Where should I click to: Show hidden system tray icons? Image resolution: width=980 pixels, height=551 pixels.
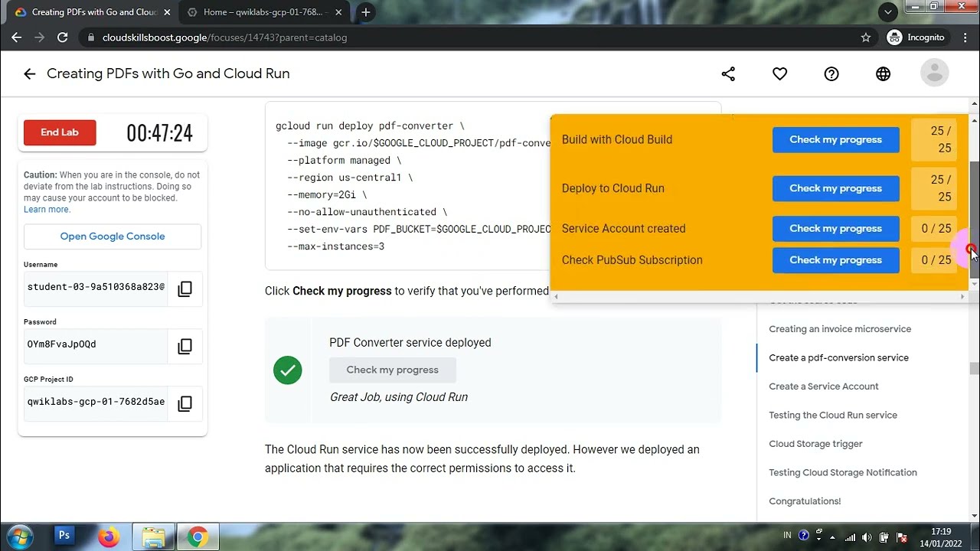tap(832, 537)
